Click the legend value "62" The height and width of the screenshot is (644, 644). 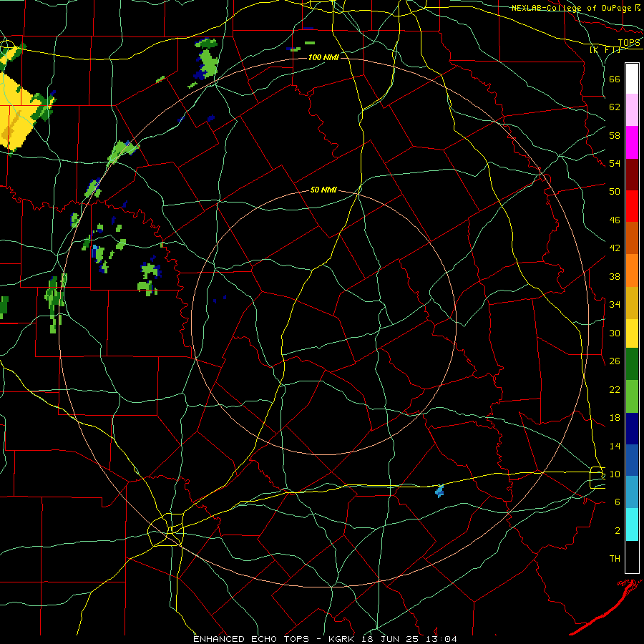point(615,107)
